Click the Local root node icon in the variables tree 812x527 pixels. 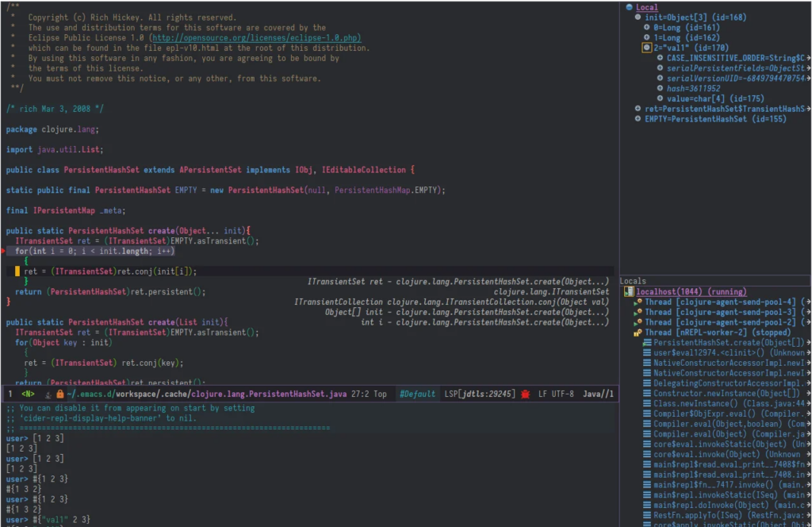click(x=631, y=8)
